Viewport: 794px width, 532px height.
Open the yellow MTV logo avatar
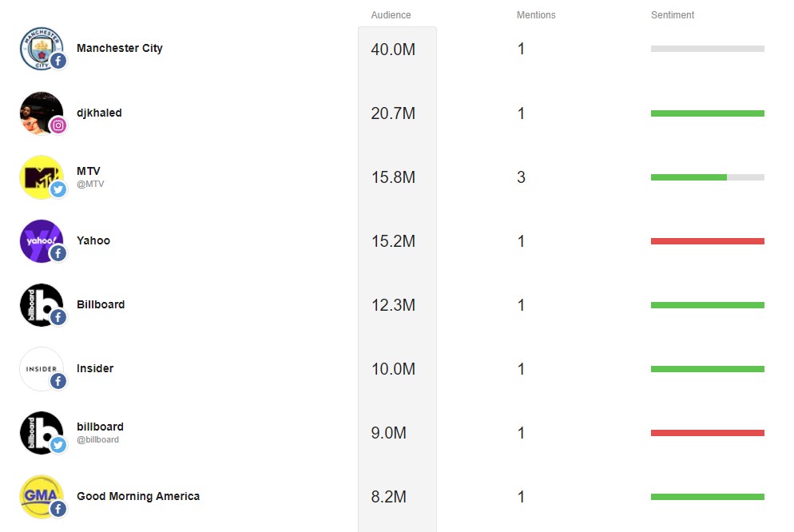coord(42,177)
